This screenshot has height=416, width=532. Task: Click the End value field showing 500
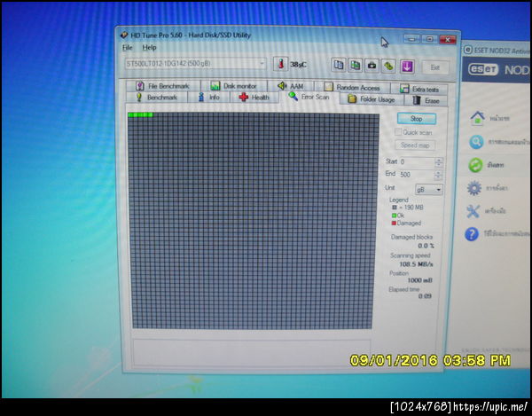click(417, 175)
